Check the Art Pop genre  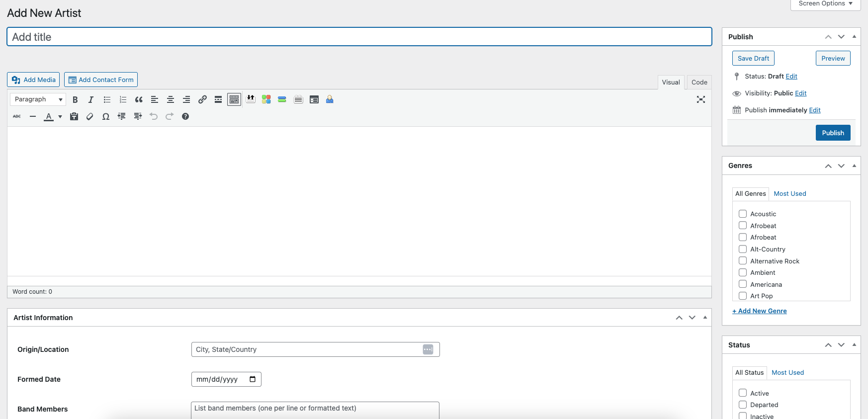point(743,296)
